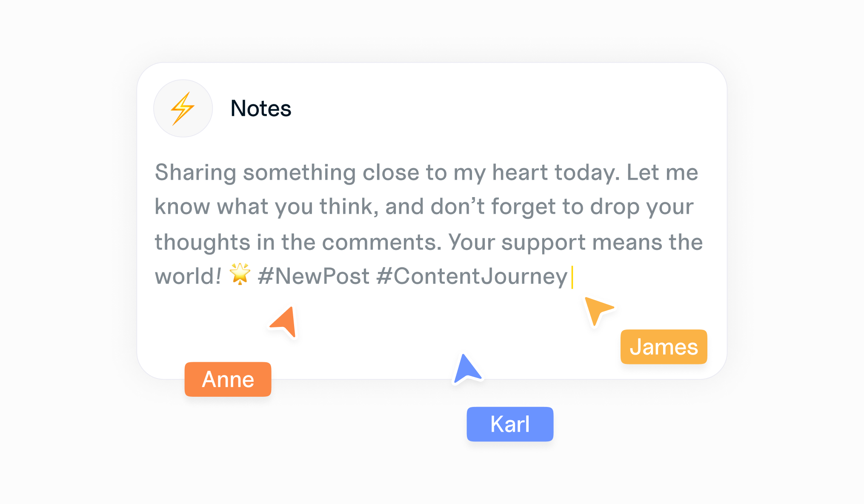Click the glowing star emoji
The height and width of the screenshot is (504, 864).
click(x=240, y=274)
